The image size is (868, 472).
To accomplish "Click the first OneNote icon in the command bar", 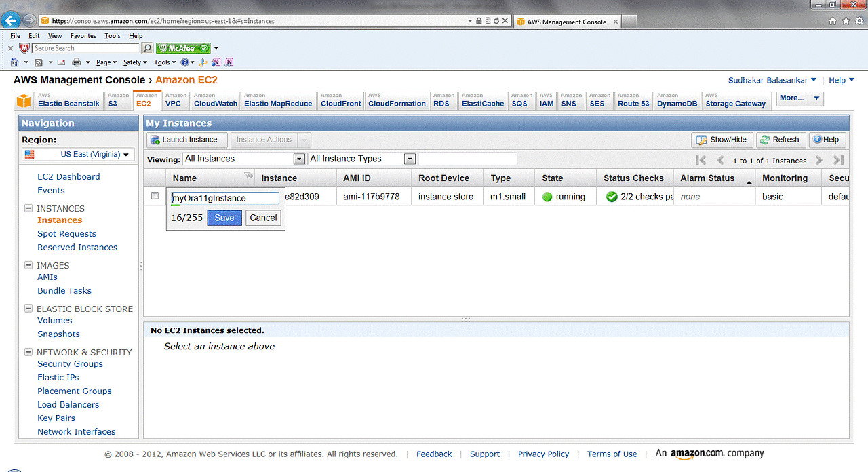I will point(216,62).
